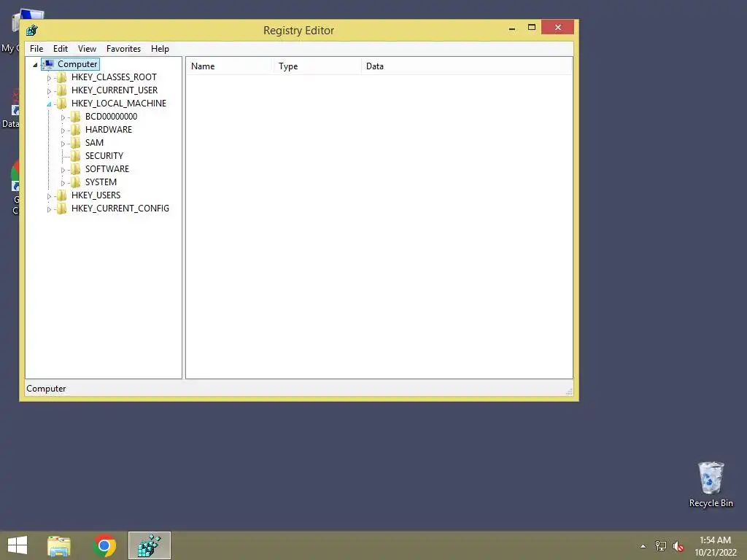Click the HKEY_CLASSES_ROOT folder icon

tap(61, 77)
